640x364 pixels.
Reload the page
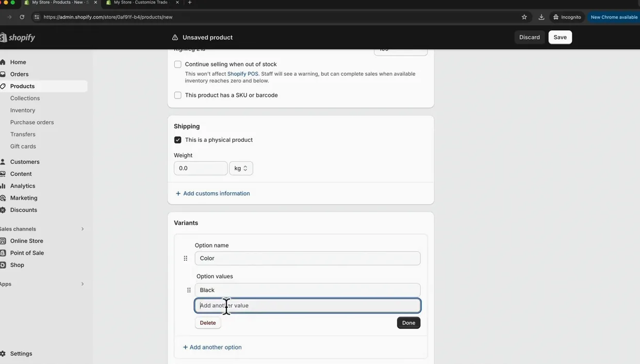click(x=22, y=17)
